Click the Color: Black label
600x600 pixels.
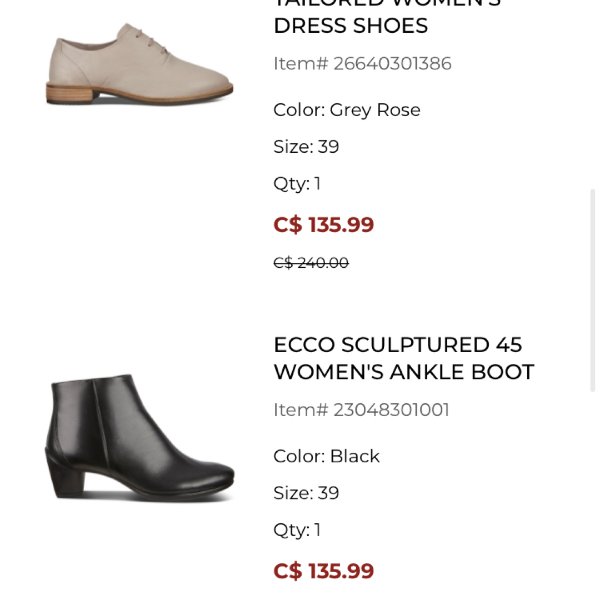pos(326,456)
